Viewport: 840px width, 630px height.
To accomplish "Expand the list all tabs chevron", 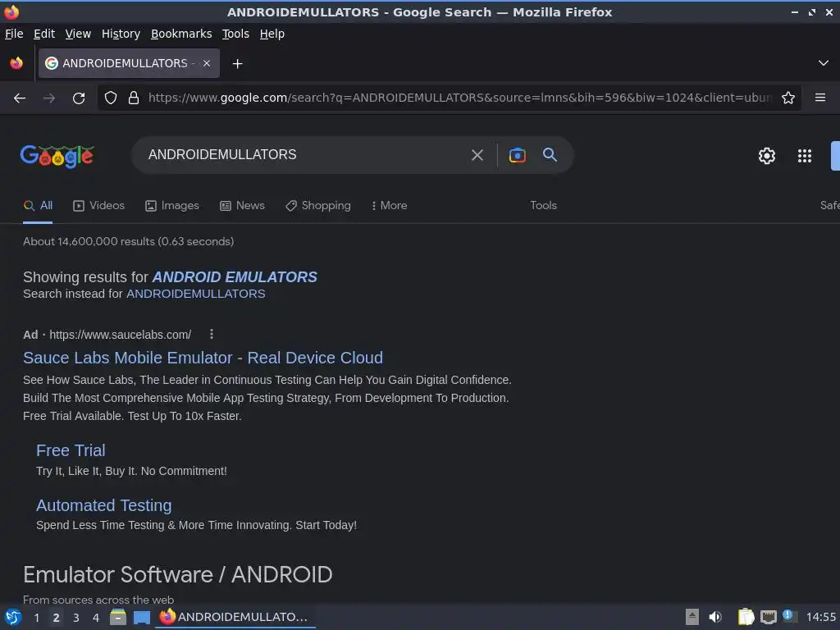I will 824,63.
